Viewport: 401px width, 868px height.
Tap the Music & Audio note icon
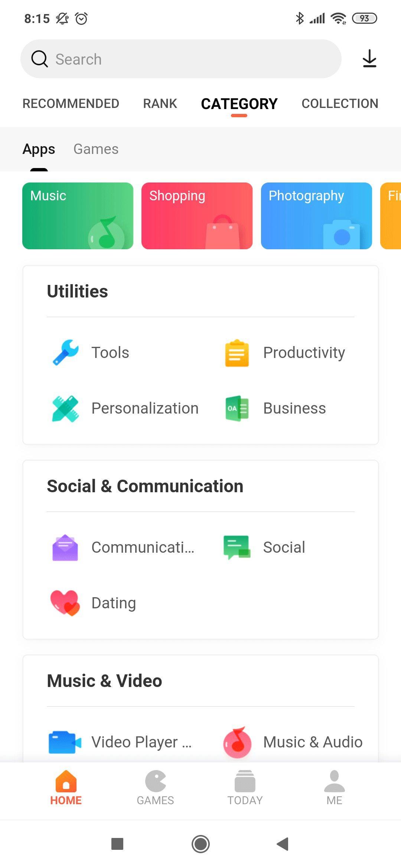point(238,742)
